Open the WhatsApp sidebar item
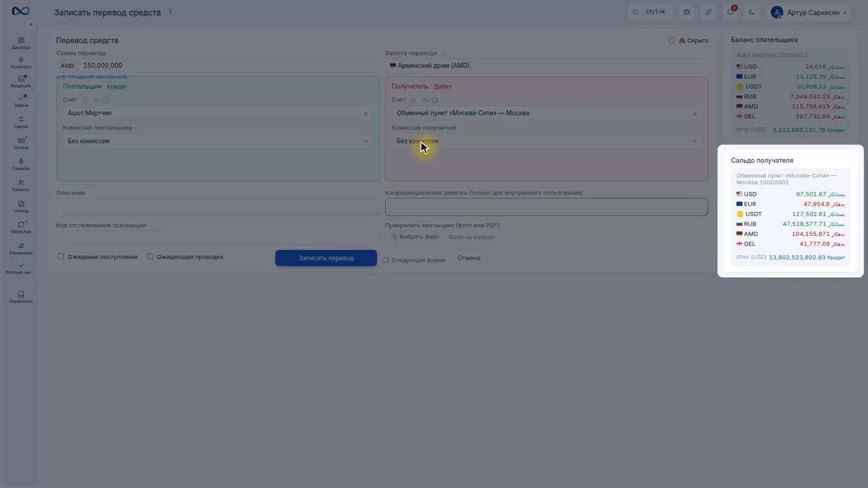This screenshot has width=868, height=488. point(21,227)
